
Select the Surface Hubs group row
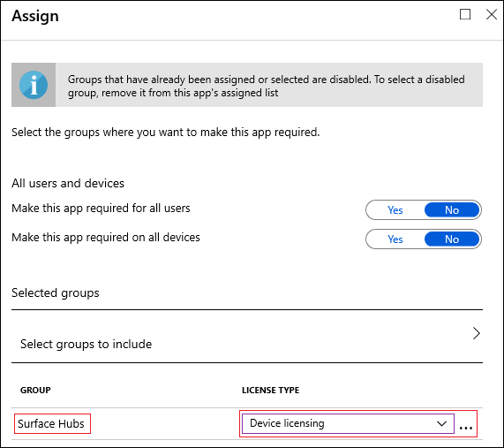coord(247,423)
